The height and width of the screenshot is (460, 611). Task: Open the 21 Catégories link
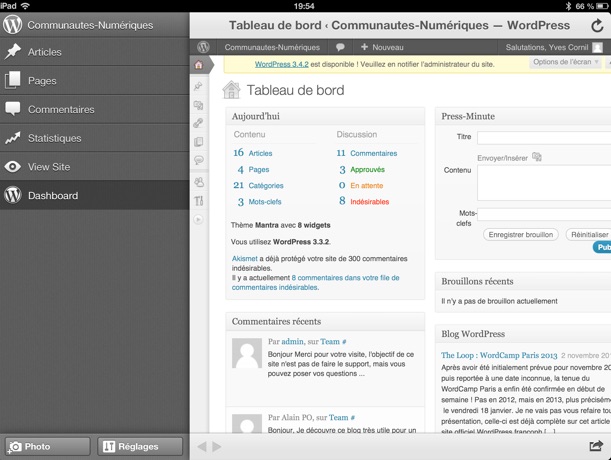coord(258,186)
